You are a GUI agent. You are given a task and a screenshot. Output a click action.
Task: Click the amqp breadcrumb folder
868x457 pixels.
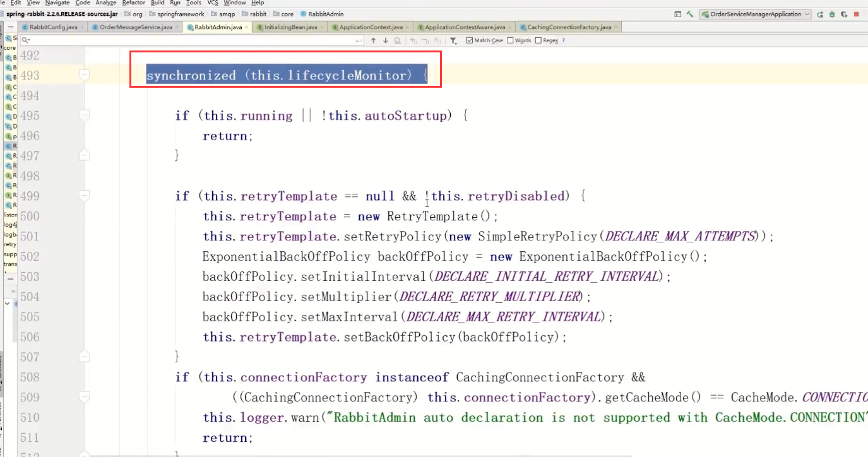[x=223, y=14]
